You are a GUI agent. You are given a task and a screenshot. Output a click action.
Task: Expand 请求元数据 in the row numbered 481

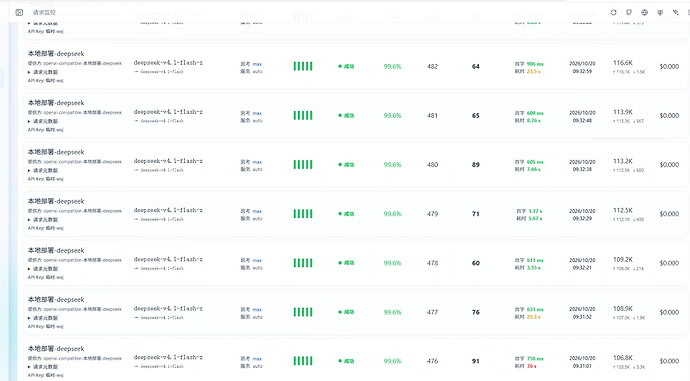click(x=43, y=121)
